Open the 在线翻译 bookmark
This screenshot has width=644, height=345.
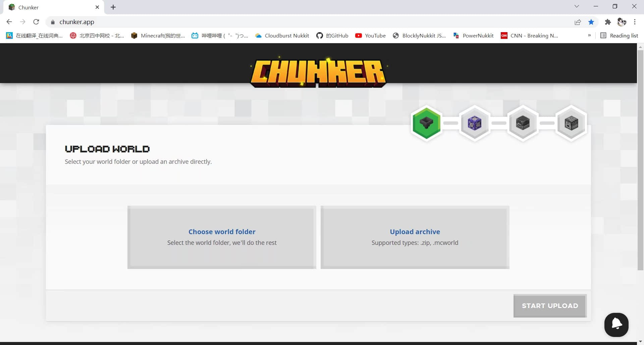[x=34, y=36]
